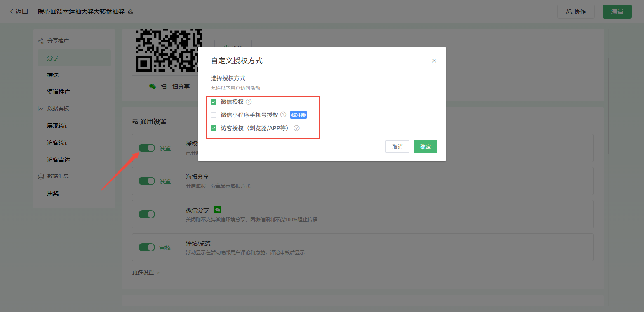Screen dimensions: 644x312
Task: Toggle the 评论/点赞 switch
Action: (x=146, y=247)
